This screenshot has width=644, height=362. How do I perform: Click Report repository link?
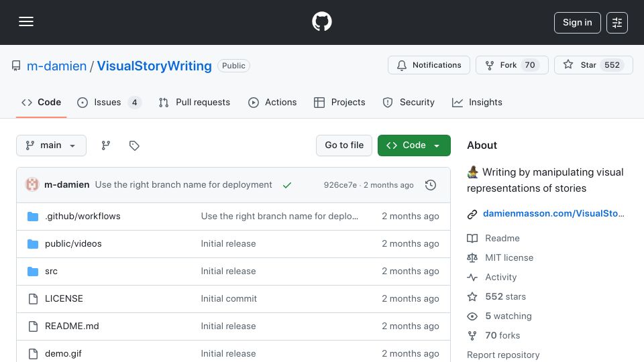[503, 355]
